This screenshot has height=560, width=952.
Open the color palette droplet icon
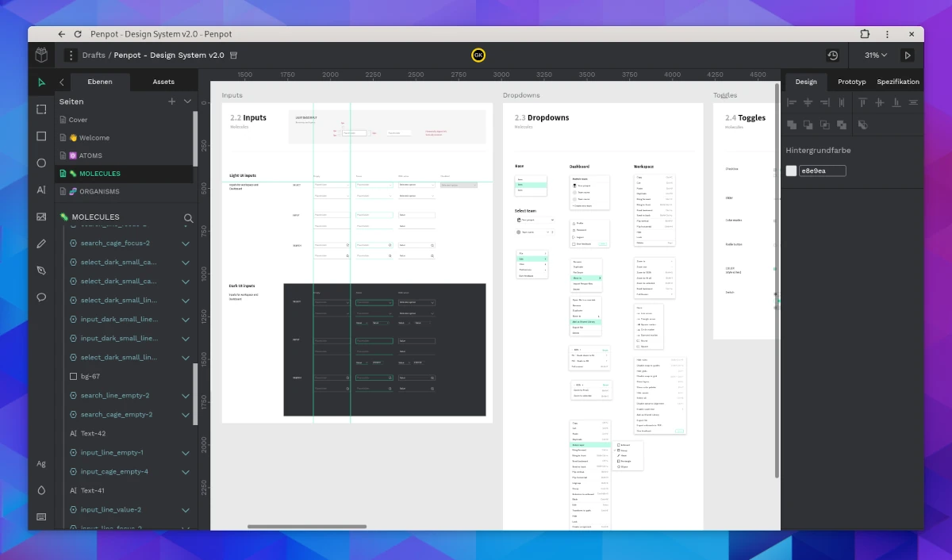click(x=41, y=490)
